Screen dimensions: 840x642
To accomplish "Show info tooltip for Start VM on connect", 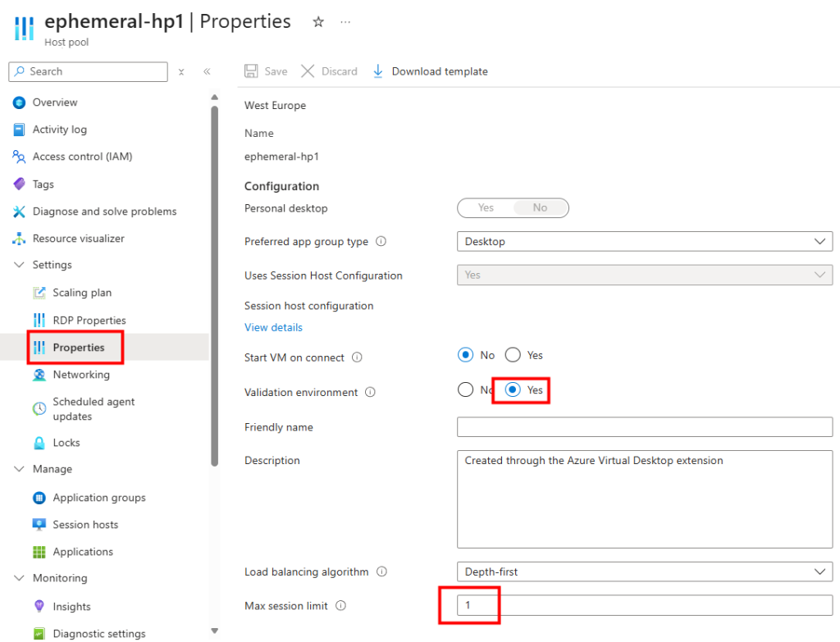I will pyautogui.click(x=357, y=357).
